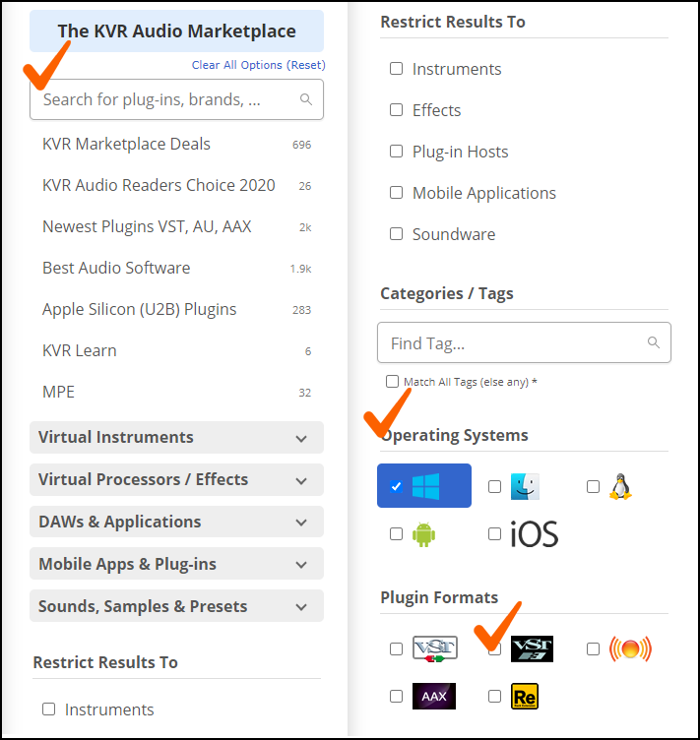700x740 pixels.
Task: Uncheck the Windows operating system checkbox
Action: (x=396, y=486)
